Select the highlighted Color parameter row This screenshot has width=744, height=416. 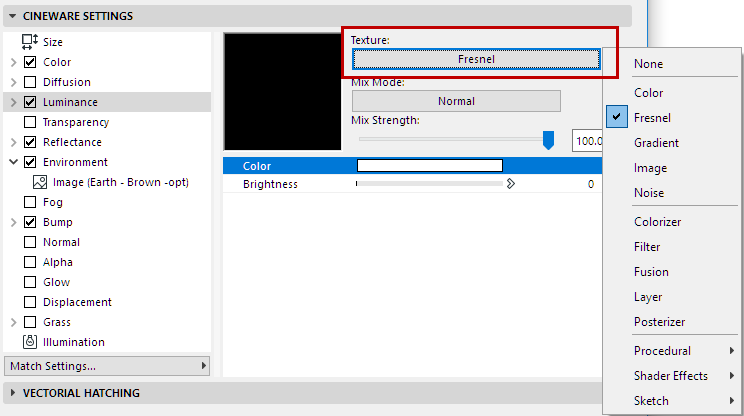[x=412, y=166]
